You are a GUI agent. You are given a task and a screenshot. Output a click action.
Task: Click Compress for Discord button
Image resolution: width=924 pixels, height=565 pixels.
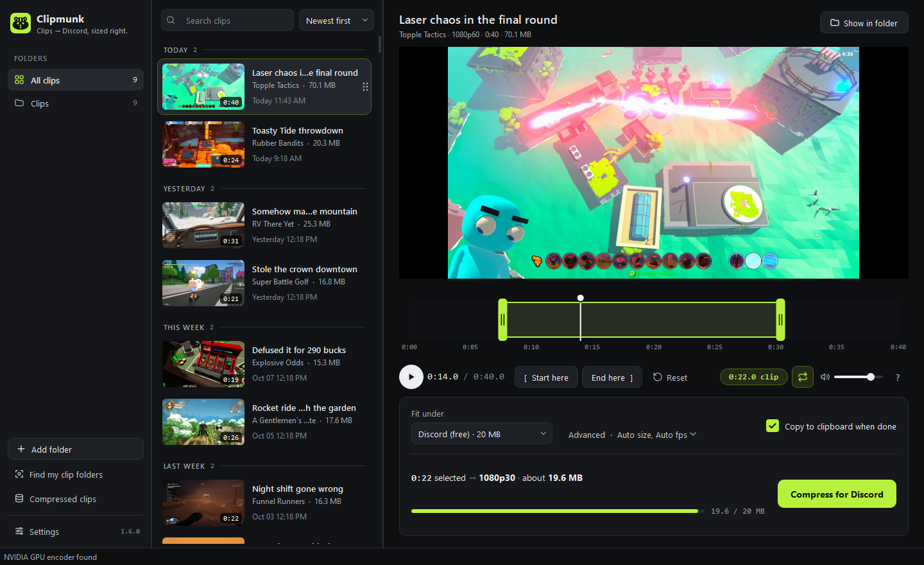[837, 494]
